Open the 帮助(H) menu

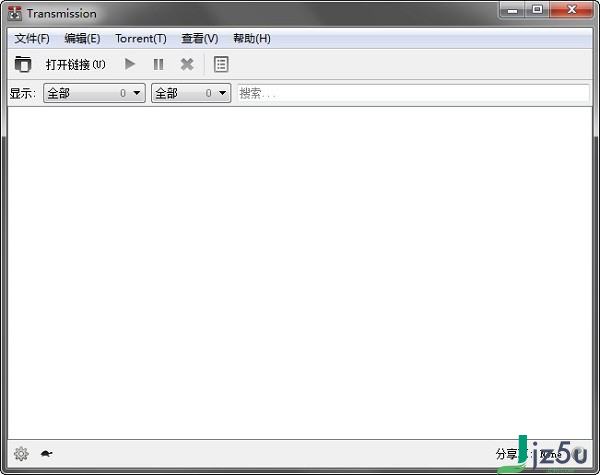(x=252, y=39)
